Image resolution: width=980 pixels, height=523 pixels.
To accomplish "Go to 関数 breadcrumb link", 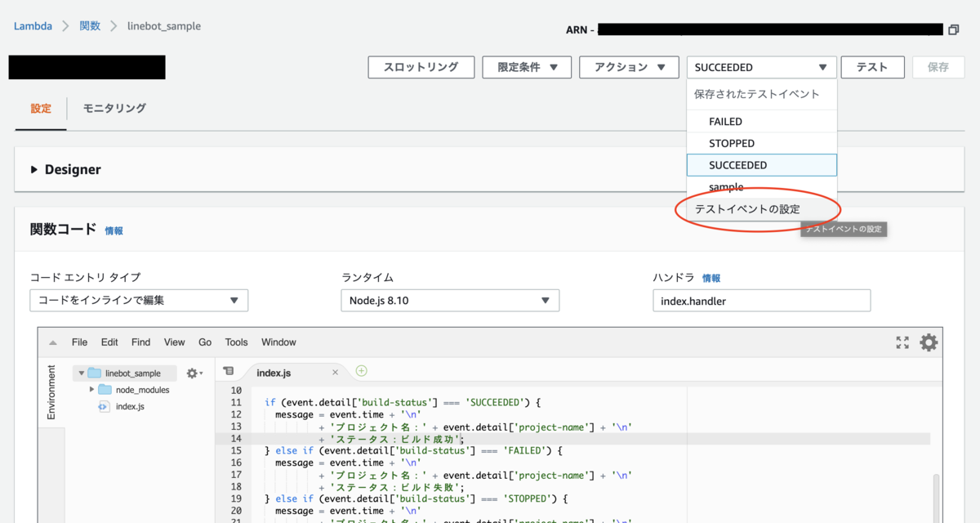I will click(x=90, y=26).
